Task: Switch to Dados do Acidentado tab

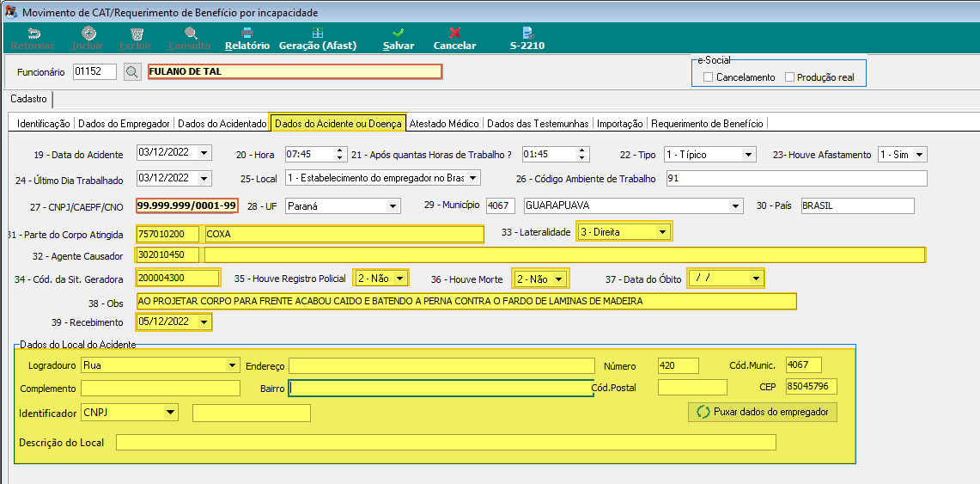Action: click(x=222, y=124)
